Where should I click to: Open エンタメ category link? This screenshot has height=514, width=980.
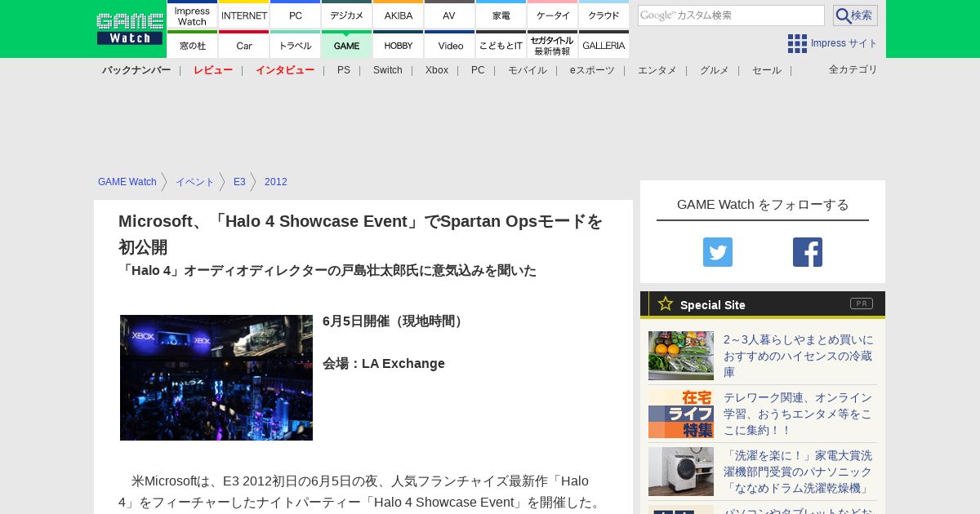click(657, 70)
